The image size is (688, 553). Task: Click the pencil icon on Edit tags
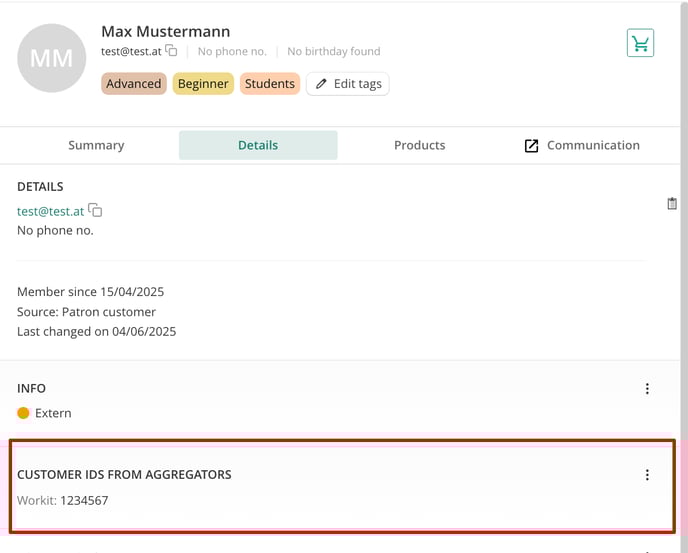pyautogui.click(x=321, y=83)
